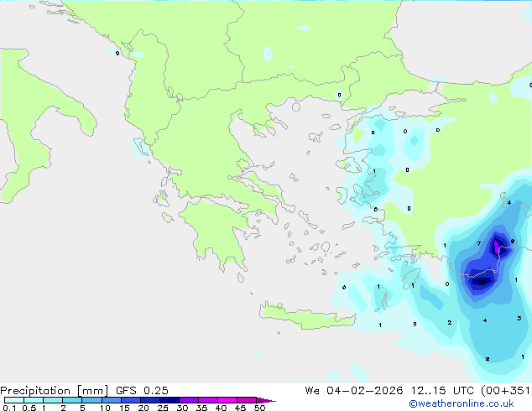
Task: Select the 5–10 mm legend color box
Action: coord(91,400)
